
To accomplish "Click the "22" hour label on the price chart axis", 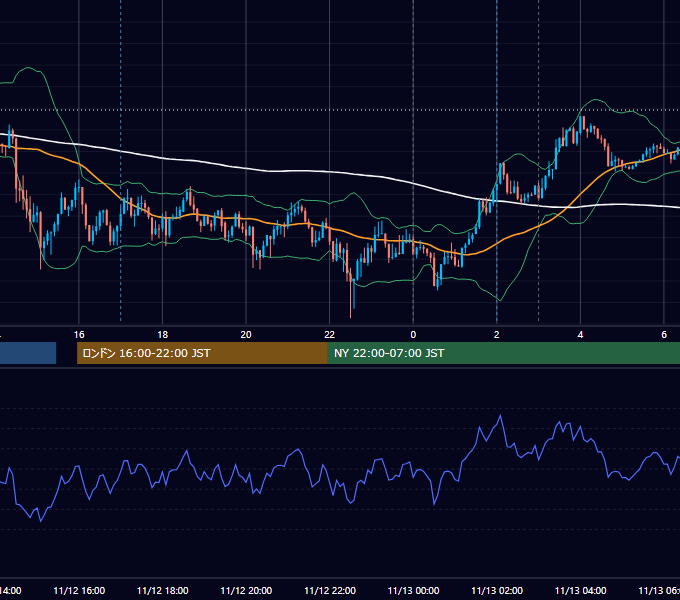I will point(330,335).
